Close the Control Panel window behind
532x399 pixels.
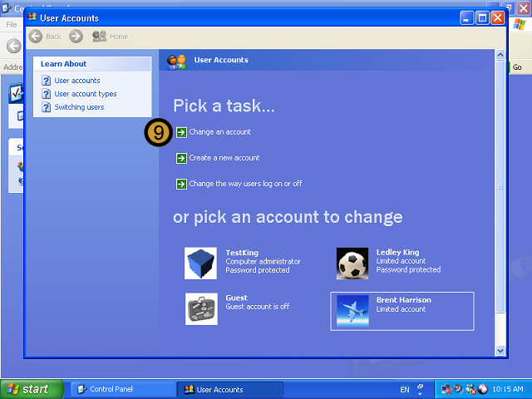pyautogui.click(x=524, y=8)
